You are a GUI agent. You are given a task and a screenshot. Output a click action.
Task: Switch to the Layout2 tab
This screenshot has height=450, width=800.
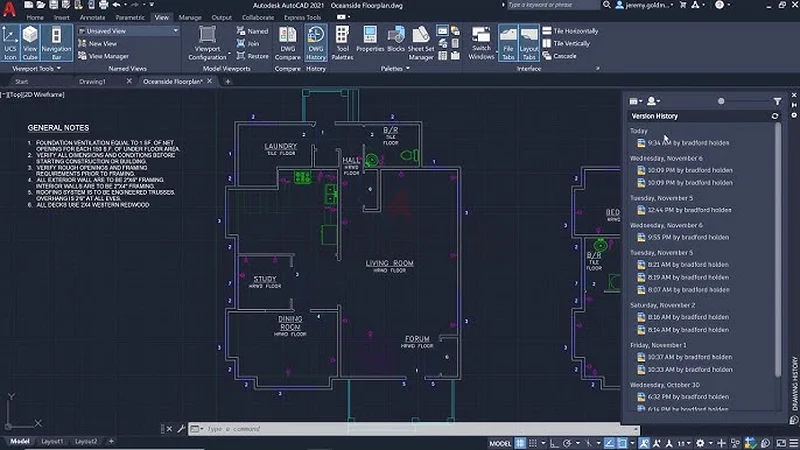click(86, 441)
